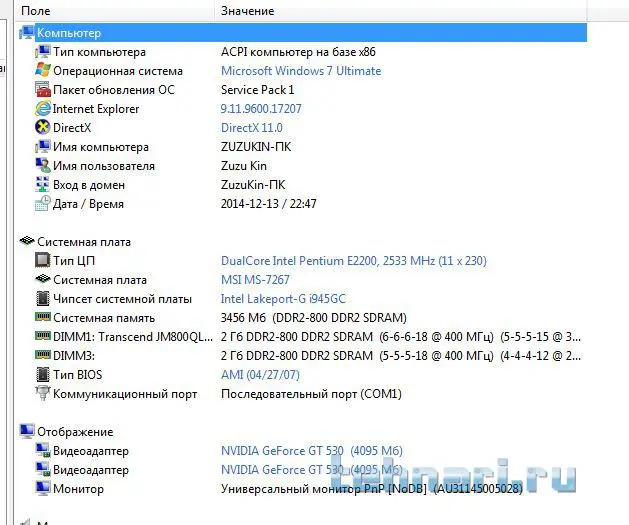
Task: Select the 'Последовательный порт (COM1)' value
Action: 311,394
